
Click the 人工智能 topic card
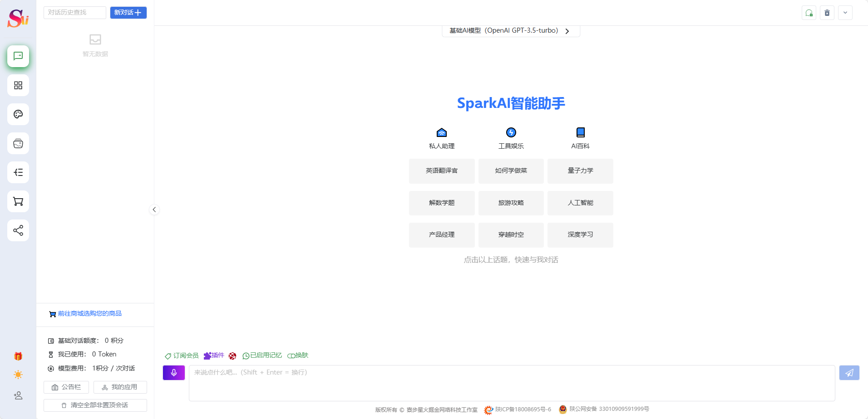click(x=580, y=203)
